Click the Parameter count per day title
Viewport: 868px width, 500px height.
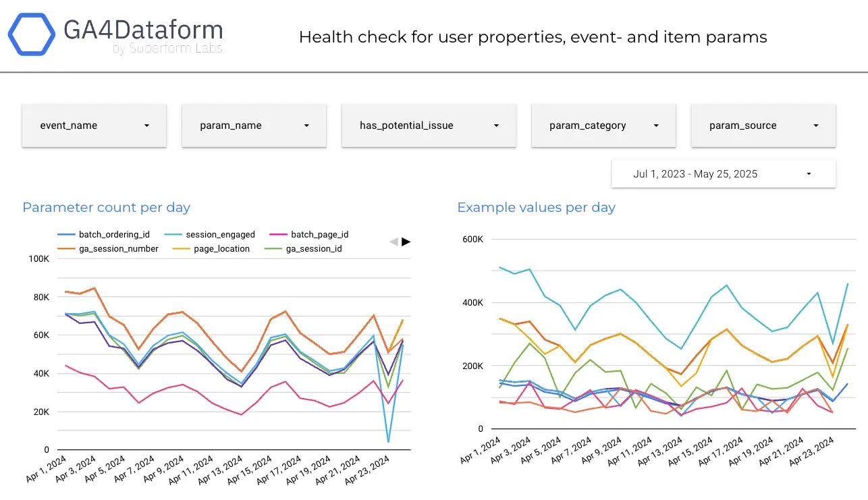click(107, 208)
